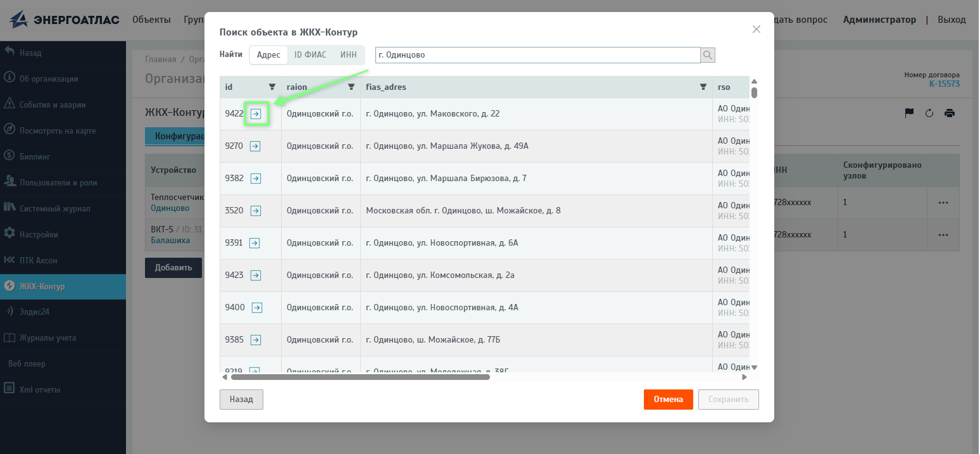The width and height of the screenshot is (980, 454).
Task: Open Объекты menu in top bar
Action: click(151, 20)
